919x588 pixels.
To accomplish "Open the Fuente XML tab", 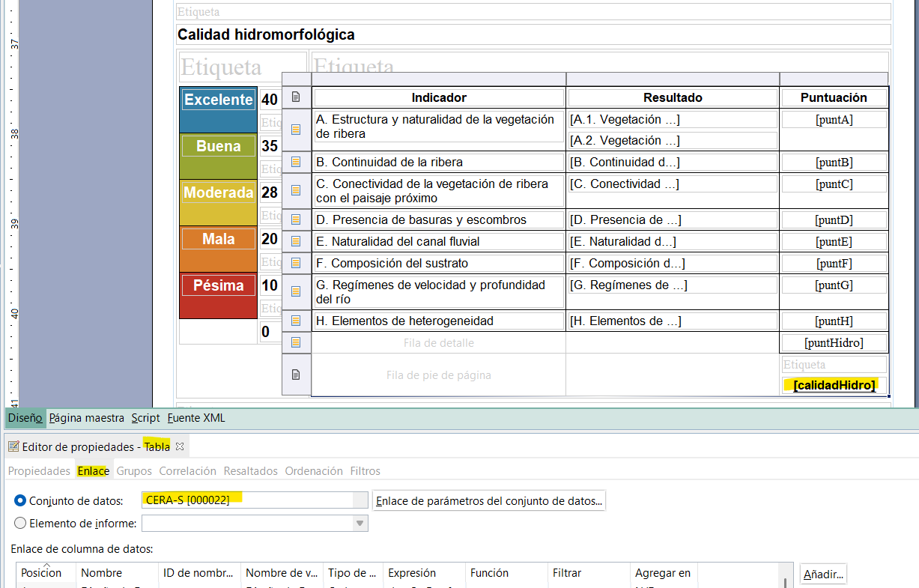I will (x=196, y=418).
